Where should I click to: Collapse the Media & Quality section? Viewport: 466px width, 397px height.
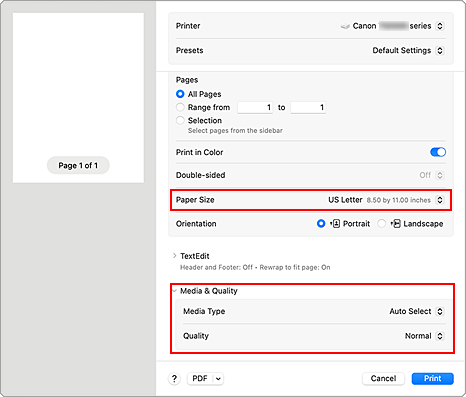[174, 291]
